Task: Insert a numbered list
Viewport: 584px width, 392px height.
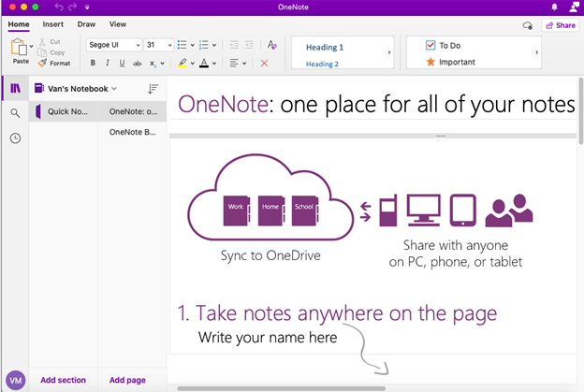Action: [203, 45]
